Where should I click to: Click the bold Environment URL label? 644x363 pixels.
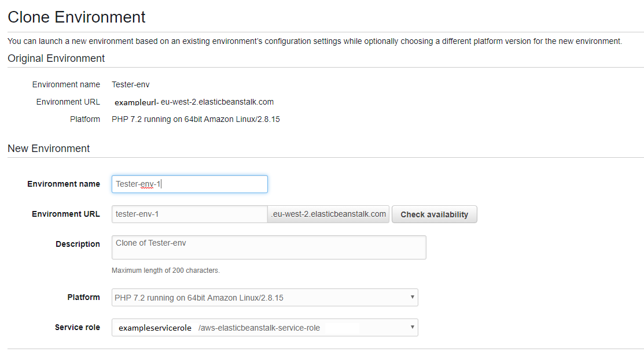66,214
